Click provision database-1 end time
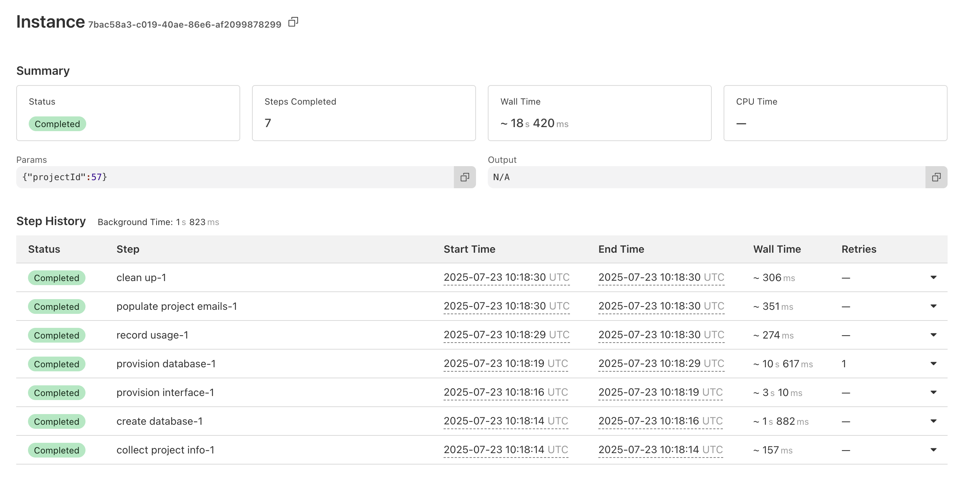The width and height of the screenshot is (980, 487). pyautogui.click(x=661, y=364)
